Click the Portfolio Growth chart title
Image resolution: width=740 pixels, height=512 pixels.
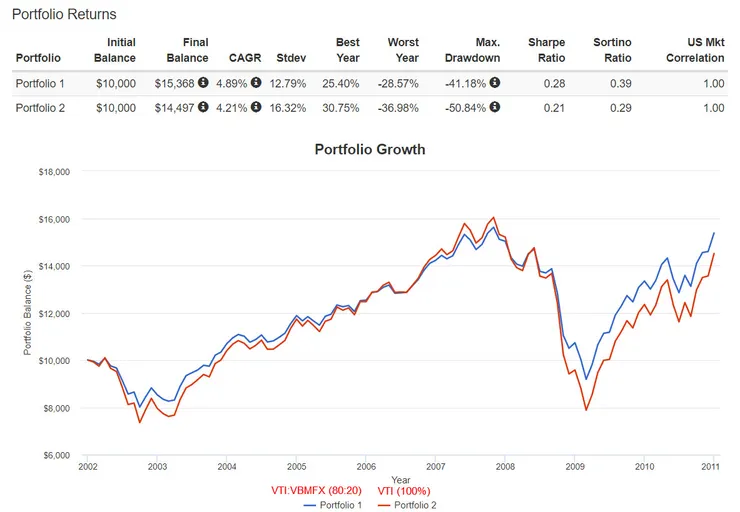pyautogui.click(x=370, y=150)
